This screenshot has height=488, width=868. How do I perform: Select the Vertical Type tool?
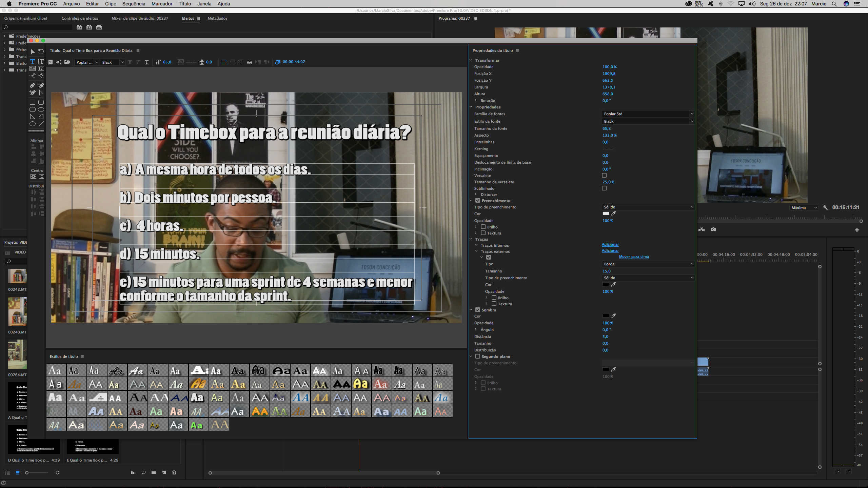pyautogui.click(x=41, y=61)
